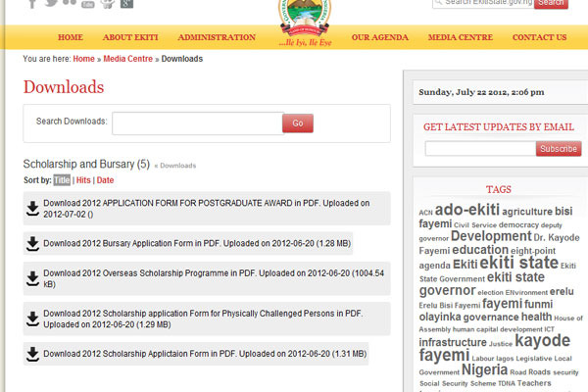The width and height of the screenshot is (588, 392).
Task: Open the CONTACT US menu
Action: pos(539,37)
